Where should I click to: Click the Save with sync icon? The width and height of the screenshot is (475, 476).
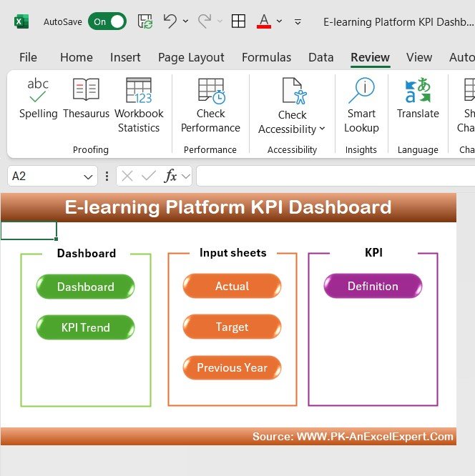coord(145,21)
